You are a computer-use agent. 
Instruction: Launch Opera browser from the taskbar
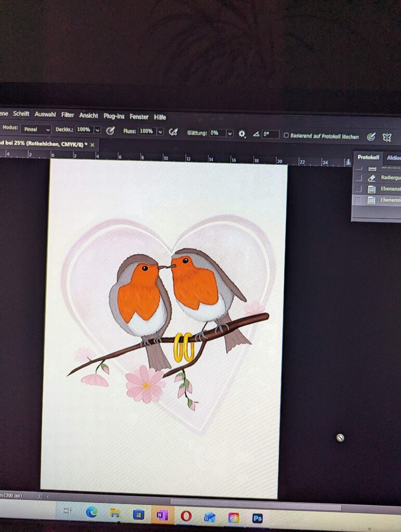pos(186,516)
